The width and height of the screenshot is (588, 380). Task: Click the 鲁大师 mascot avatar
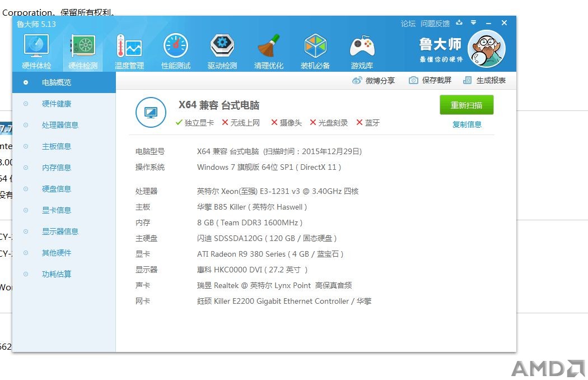(487, 49)
